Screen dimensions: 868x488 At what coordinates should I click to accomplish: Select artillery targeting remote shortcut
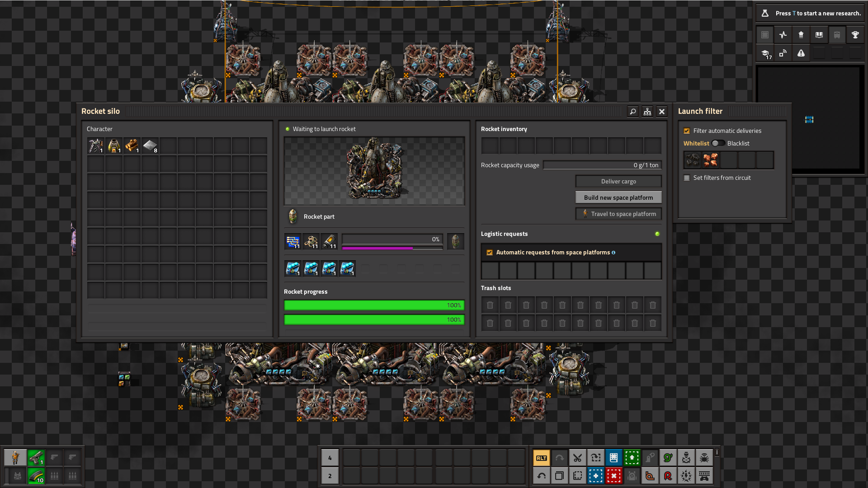click(686, 458)
